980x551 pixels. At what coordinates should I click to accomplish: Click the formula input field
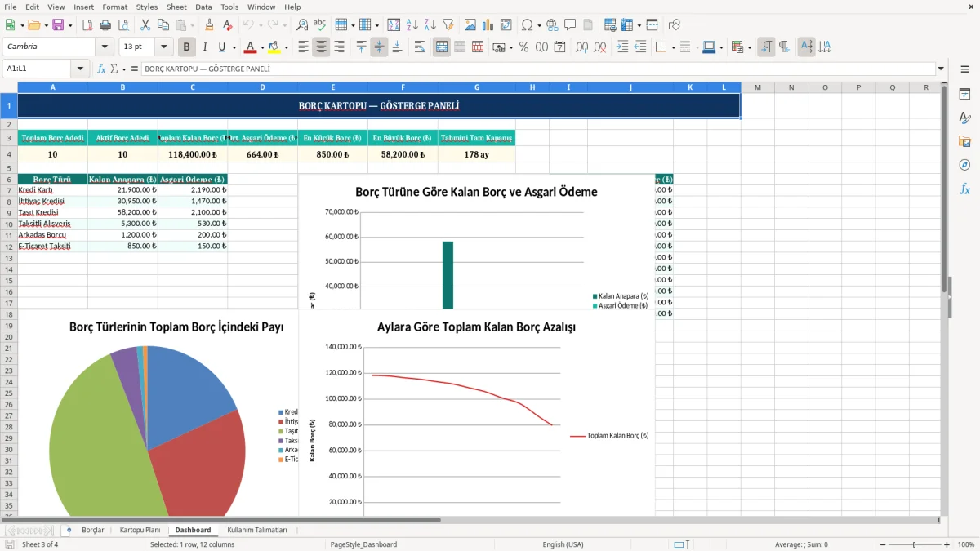click(x=537, y=69)
